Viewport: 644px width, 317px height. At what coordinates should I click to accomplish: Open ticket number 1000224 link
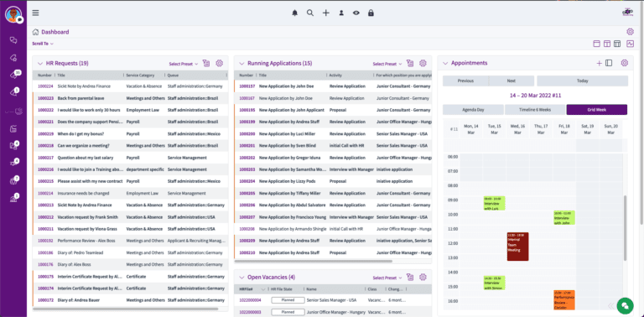pyautogui.click(x=45, y=86)
